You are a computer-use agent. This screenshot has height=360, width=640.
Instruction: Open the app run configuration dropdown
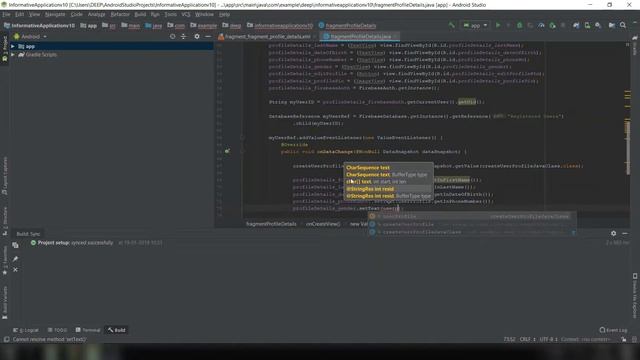pyautogui.click(x=475, y=25)
